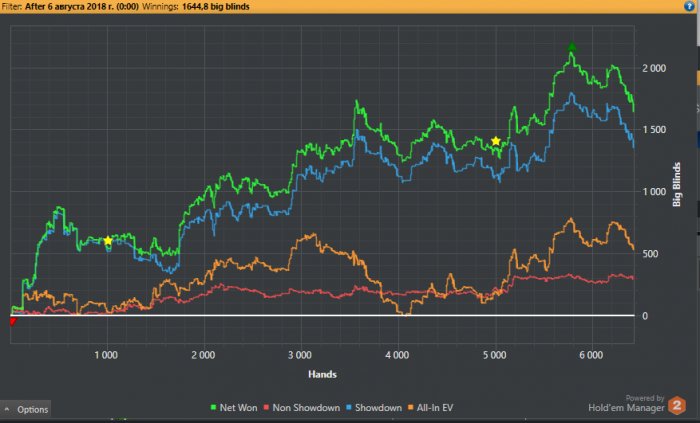Click the yellow star marker near 1 000 hands

point(108,241)
